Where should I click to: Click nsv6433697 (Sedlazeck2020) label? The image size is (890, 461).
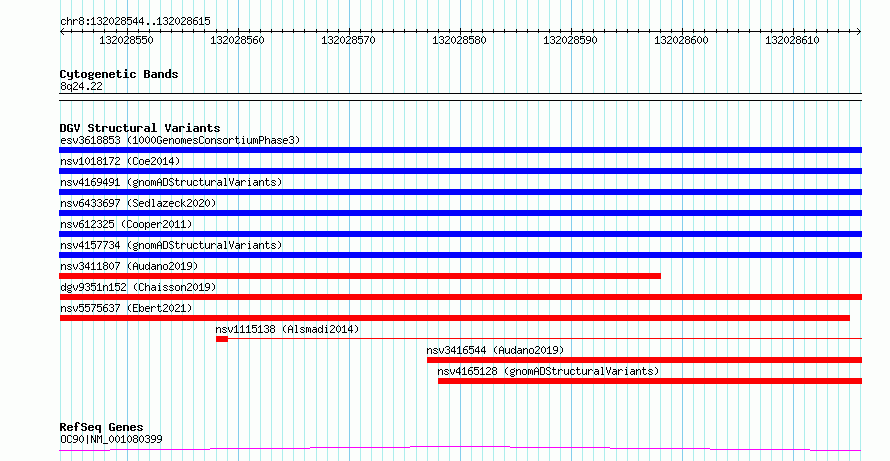tap(138, 203)
